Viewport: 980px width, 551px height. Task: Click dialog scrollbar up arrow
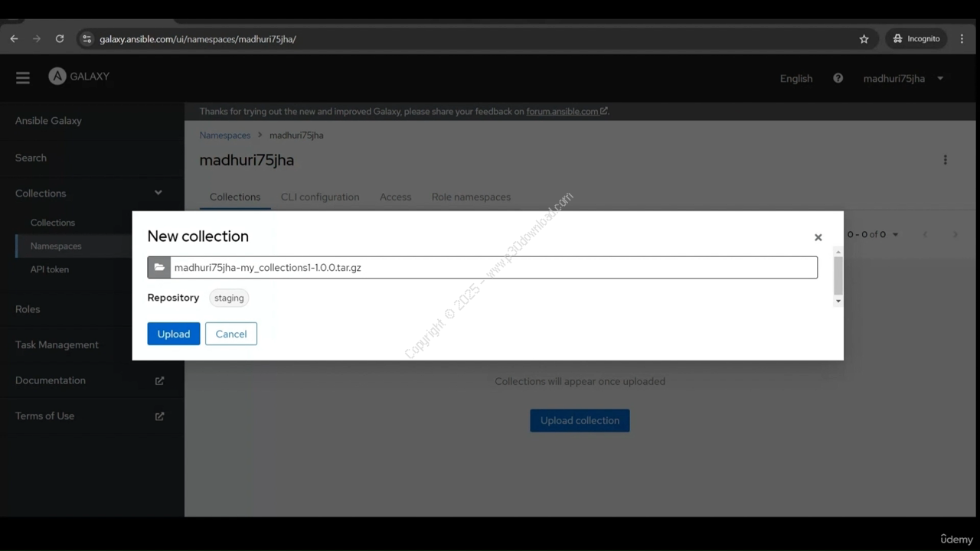click(x=838, y=252)
